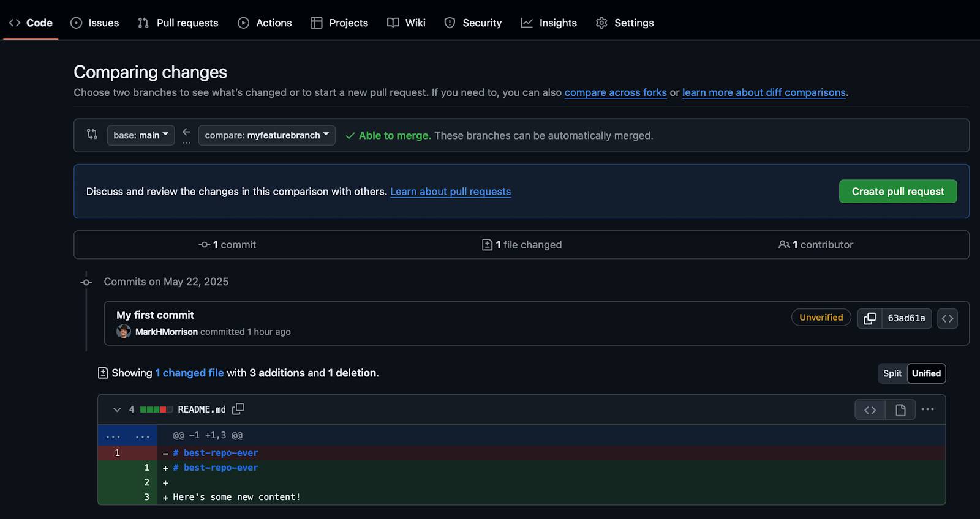The width and height of the screenshot is (980, 519).
Task: Click the Create pull request button
Action: click(x=898, y=192)
